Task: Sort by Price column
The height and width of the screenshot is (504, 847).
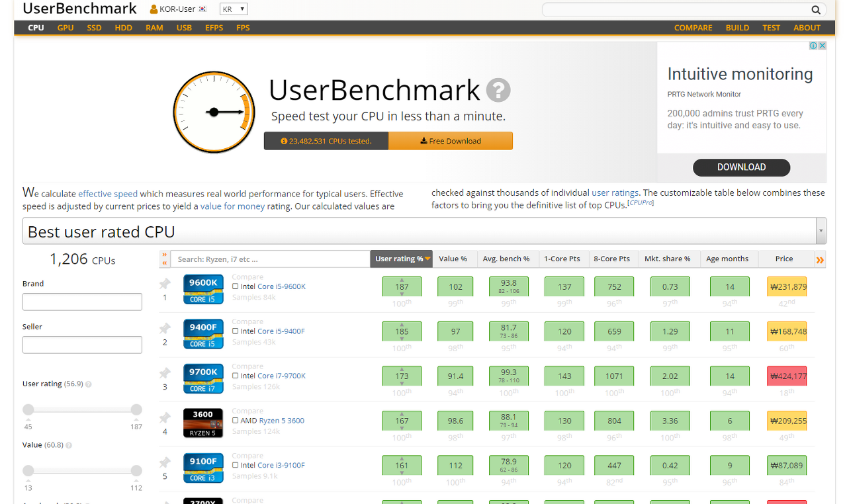Action: tap(784, 259)
